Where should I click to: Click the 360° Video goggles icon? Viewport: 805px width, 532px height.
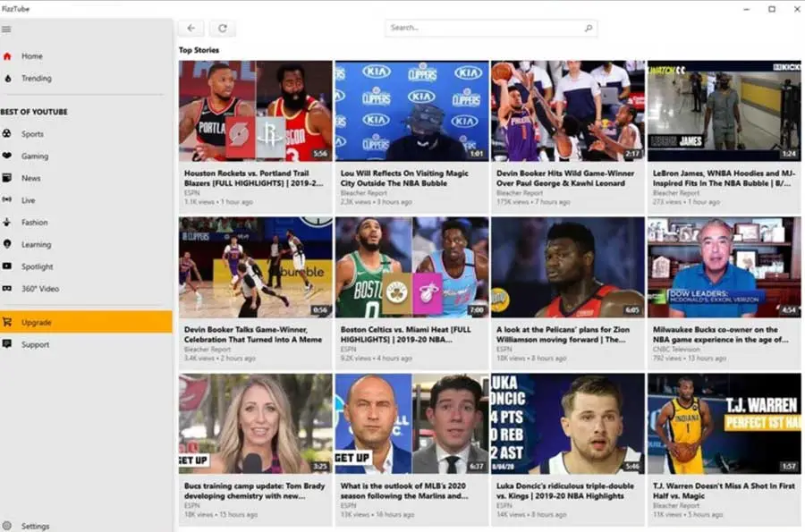[6, 288]
